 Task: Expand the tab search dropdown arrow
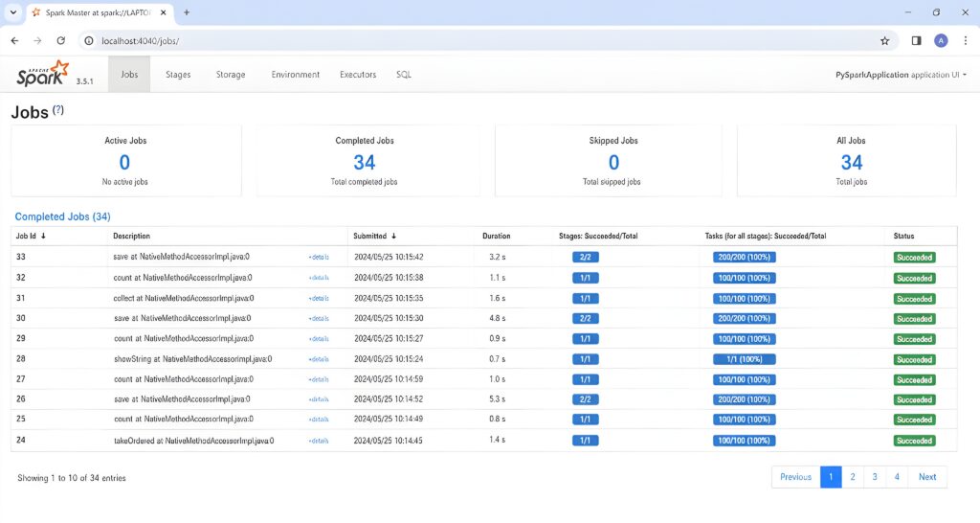tap(13, 12)
